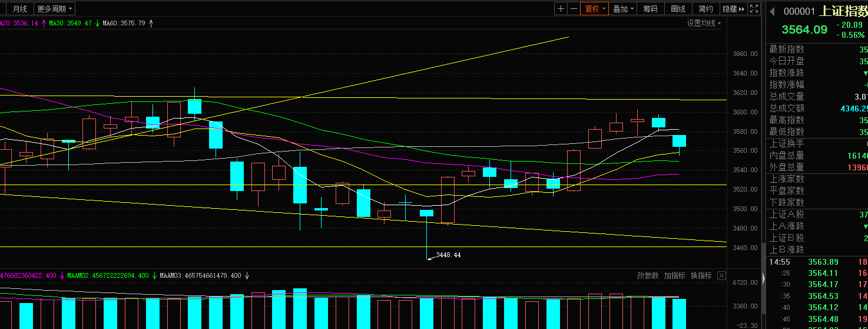Expand the 更多周期 period dropdown

pyautogui.click(x=54, y=9)
